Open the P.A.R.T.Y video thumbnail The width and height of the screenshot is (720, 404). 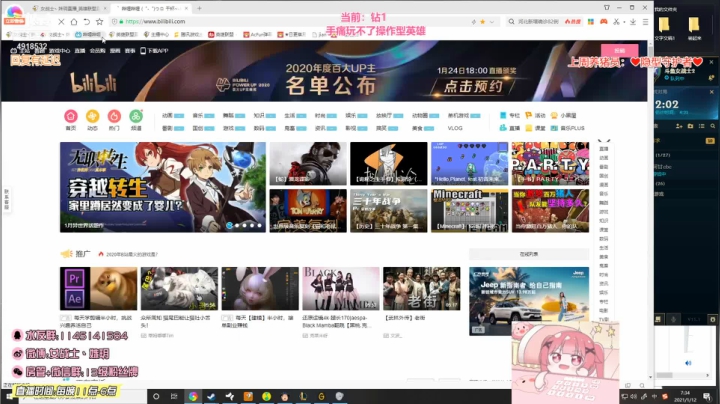pos(550,163)
